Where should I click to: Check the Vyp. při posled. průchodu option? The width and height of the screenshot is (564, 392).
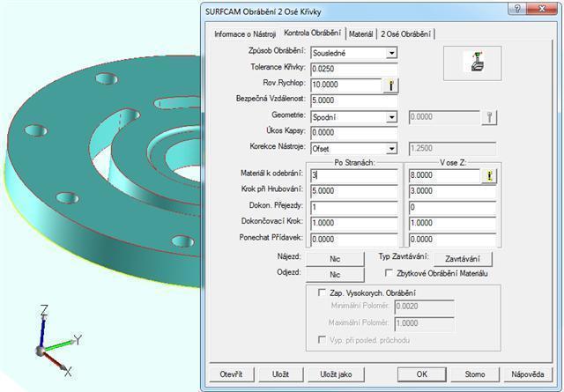point(321,340)
